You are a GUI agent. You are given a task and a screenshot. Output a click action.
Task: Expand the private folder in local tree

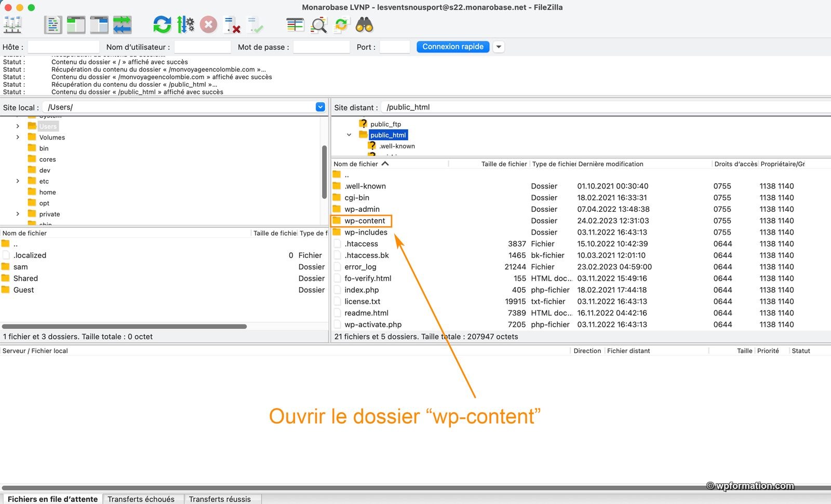[x=18, y=214]
